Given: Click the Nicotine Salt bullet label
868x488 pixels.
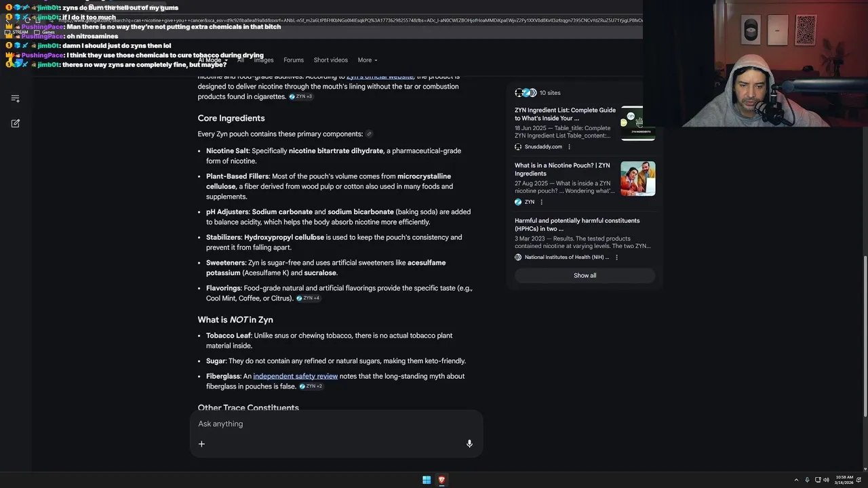Looking at the screenshot, I should click(x=227, y=151).
